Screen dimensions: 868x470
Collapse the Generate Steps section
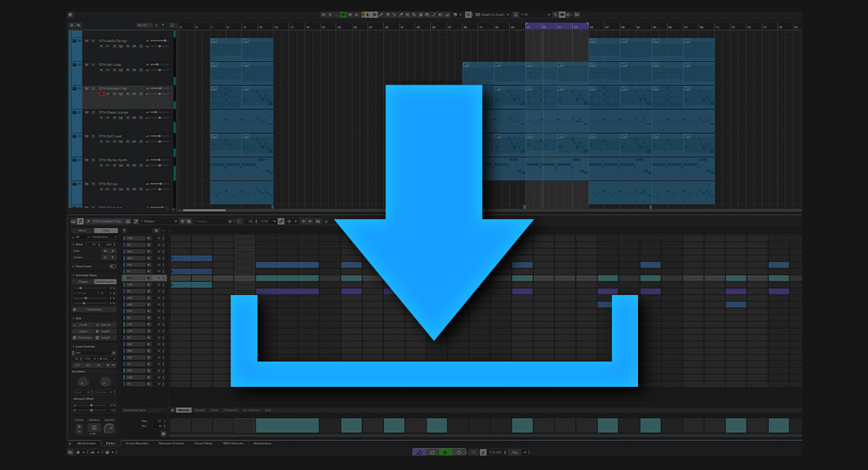tap(72, 275)
